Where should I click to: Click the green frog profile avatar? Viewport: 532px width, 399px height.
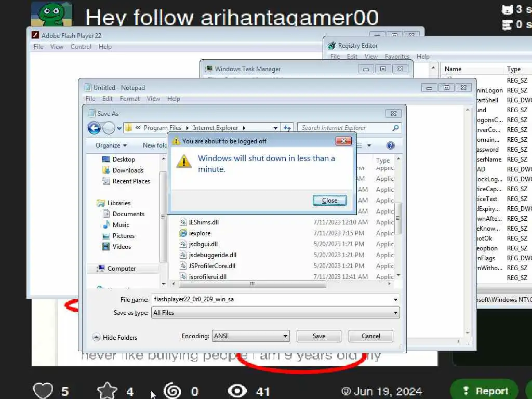click(x=51, y=14)
